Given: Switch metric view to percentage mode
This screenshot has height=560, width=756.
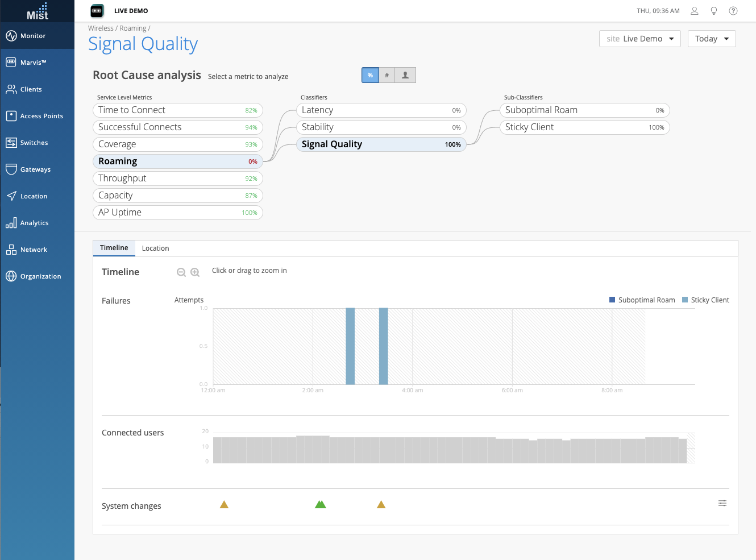Looking at the screenshot, I should tap(370, 75).
